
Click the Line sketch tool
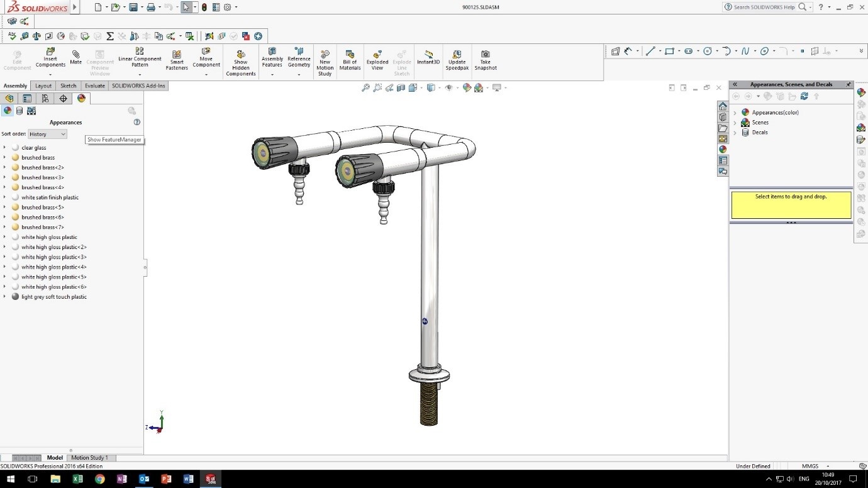click(x=650, y=51)
